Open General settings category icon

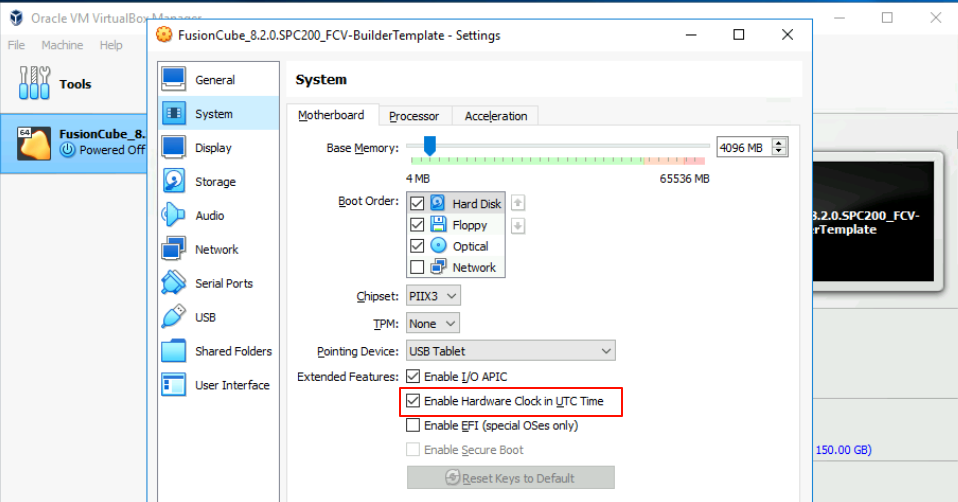coord(174,80)
